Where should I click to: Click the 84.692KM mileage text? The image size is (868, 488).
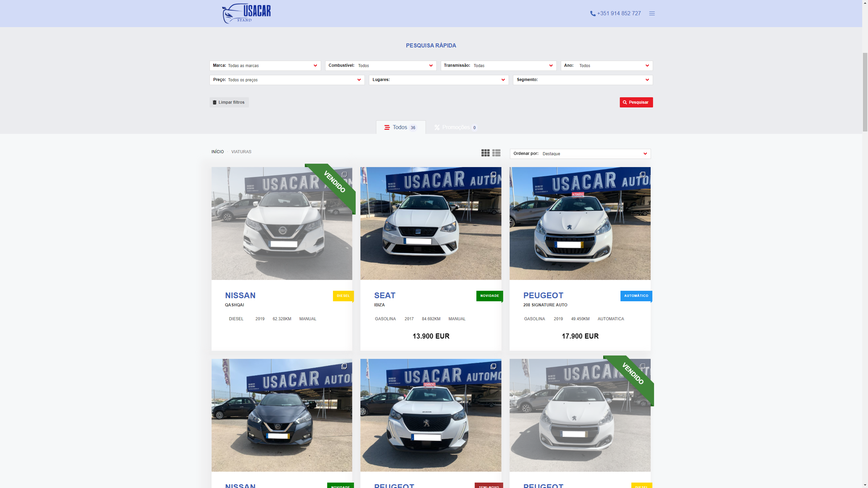pyautogui.click(x=431, y=319)
